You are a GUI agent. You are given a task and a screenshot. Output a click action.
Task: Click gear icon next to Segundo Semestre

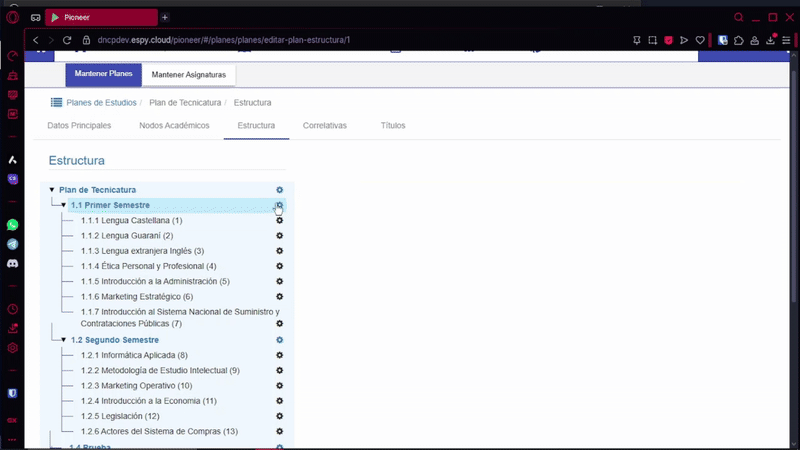[x=280, y=340]
